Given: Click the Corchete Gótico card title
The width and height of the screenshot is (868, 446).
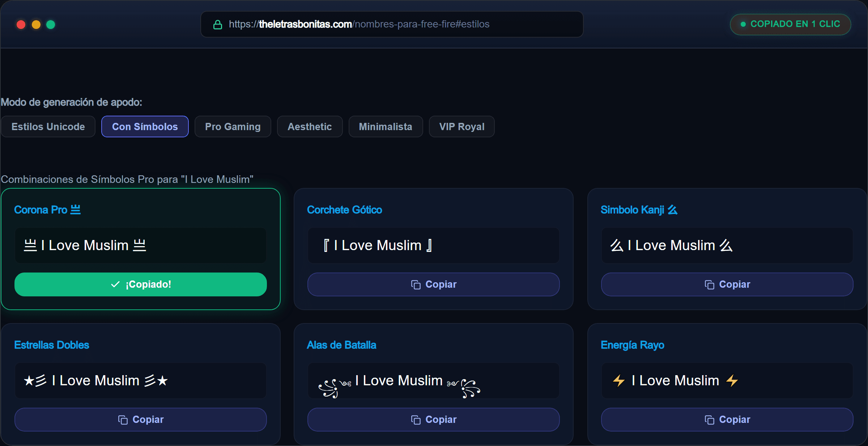Looking at the screenshot, I should [344, 210].
